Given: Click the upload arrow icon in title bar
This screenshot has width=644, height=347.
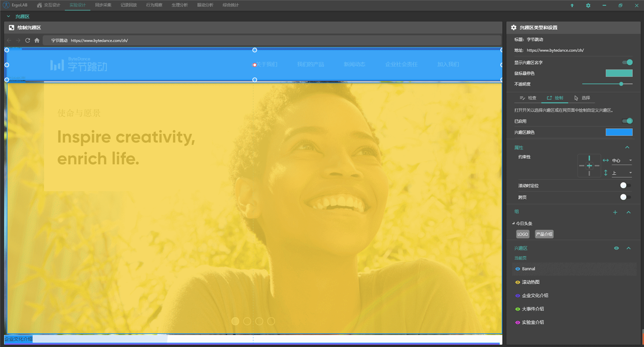Looking at the screenshot, I should (x=572, y=6).
